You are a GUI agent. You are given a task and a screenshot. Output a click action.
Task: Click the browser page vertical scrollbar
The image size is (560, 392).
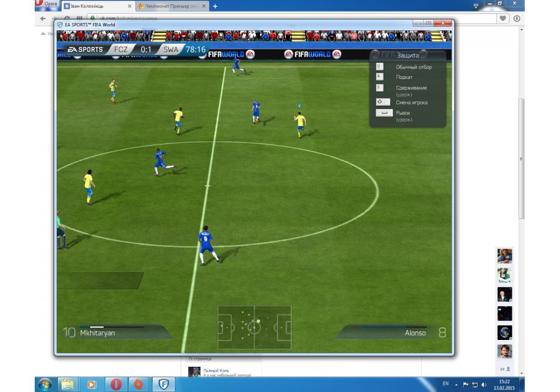click(x=521, y=159)
